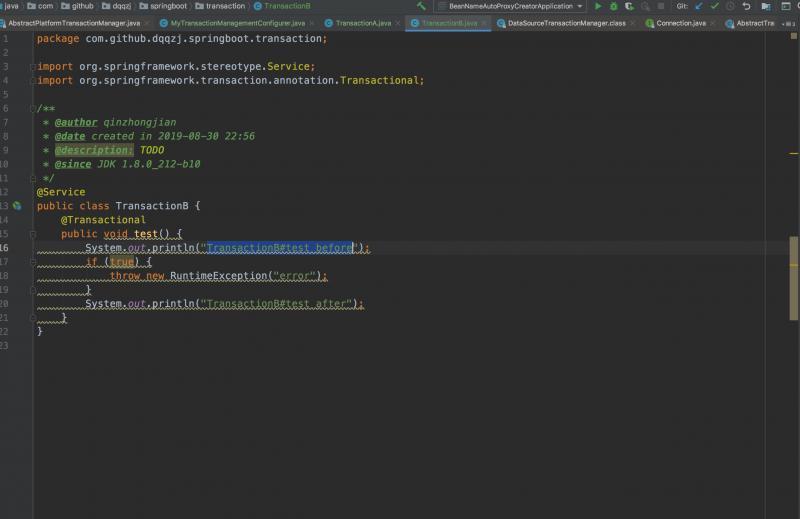Open the MyTransactionManagementConfigurer.java tab
Image resolution: width=800 pixels, height=519 pixels.
[237, 22]
